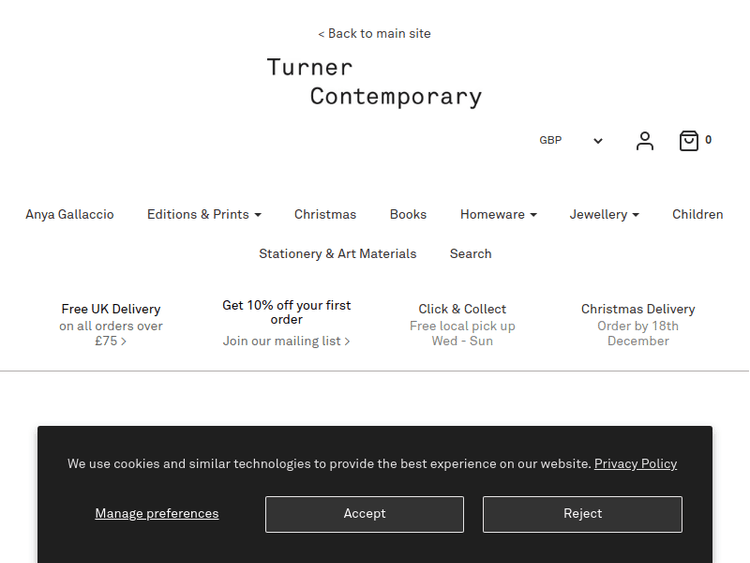This screenshot has height=563, width=750.
Task: Click Join our mailing list
Action: 286,341
